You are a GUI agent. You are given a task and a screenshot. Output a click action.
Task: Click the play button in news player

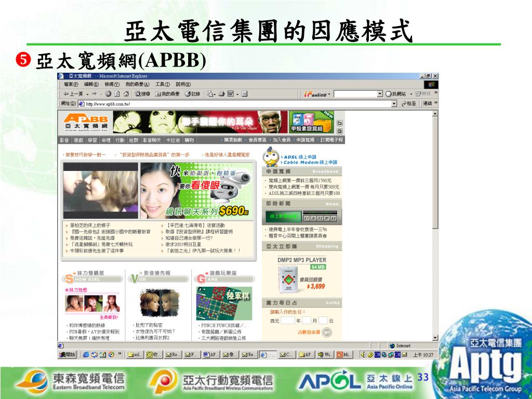314,219
